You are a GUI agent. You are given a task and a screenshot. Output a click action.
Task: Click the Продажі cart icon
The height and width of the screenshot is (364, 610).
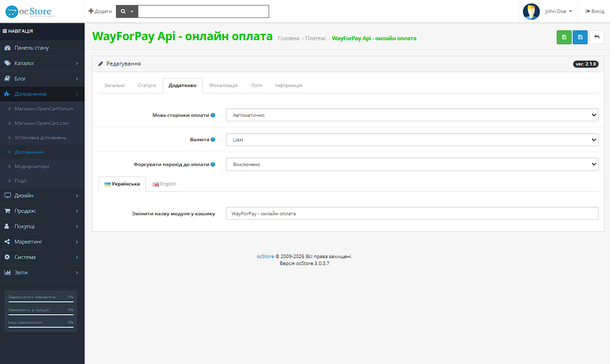7,211
